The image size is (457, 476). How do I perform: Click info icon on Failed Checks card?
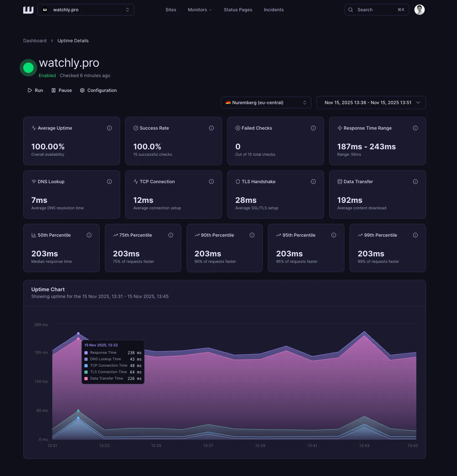[x=313, y=128]
